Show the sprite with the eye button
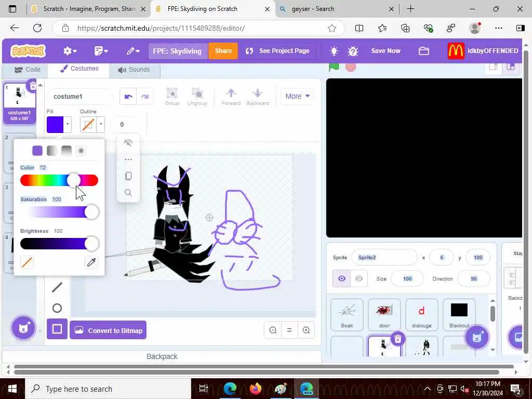 (x=342, y=278)
